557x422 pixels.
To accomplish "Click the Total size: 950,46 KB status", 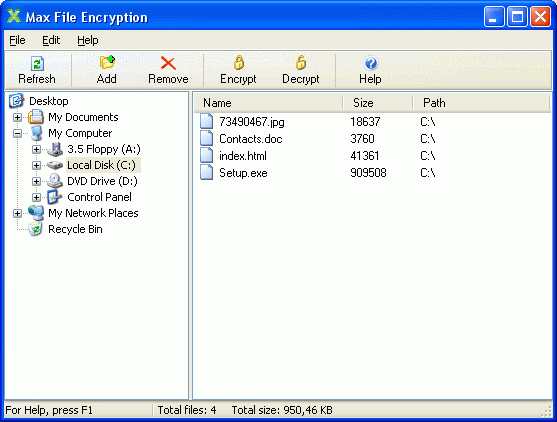I will (282, 410).
